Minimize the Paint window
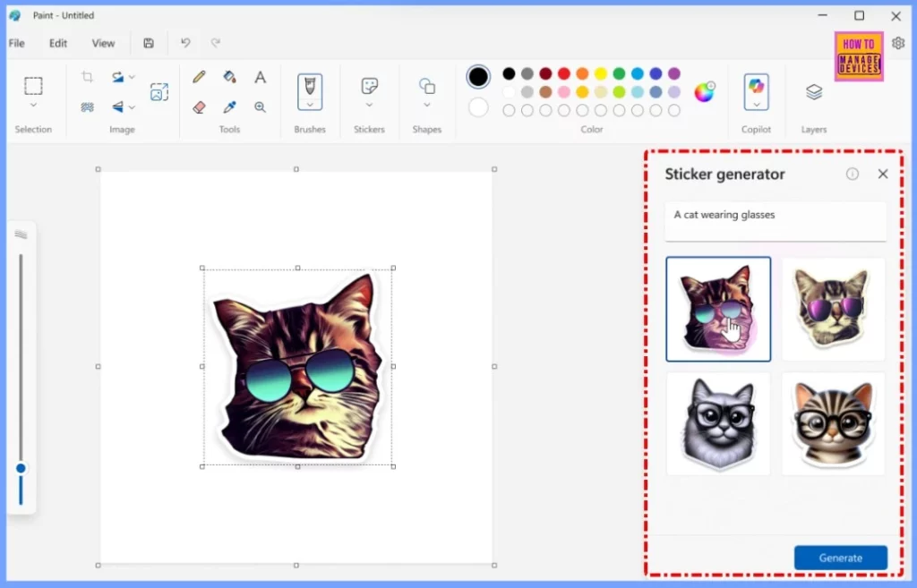Image resolution: width=917 pixels, height=588 pixels. coord(822,16)
